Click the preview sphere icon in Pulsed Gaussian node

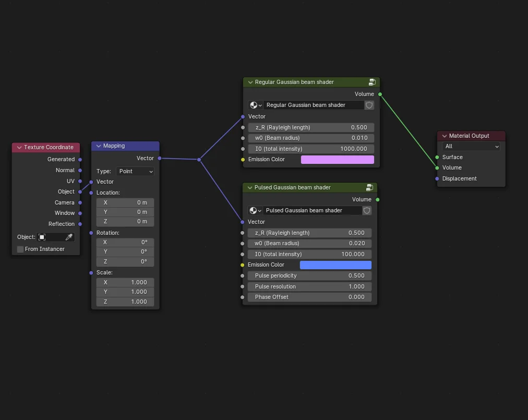(x=253, y=210)
